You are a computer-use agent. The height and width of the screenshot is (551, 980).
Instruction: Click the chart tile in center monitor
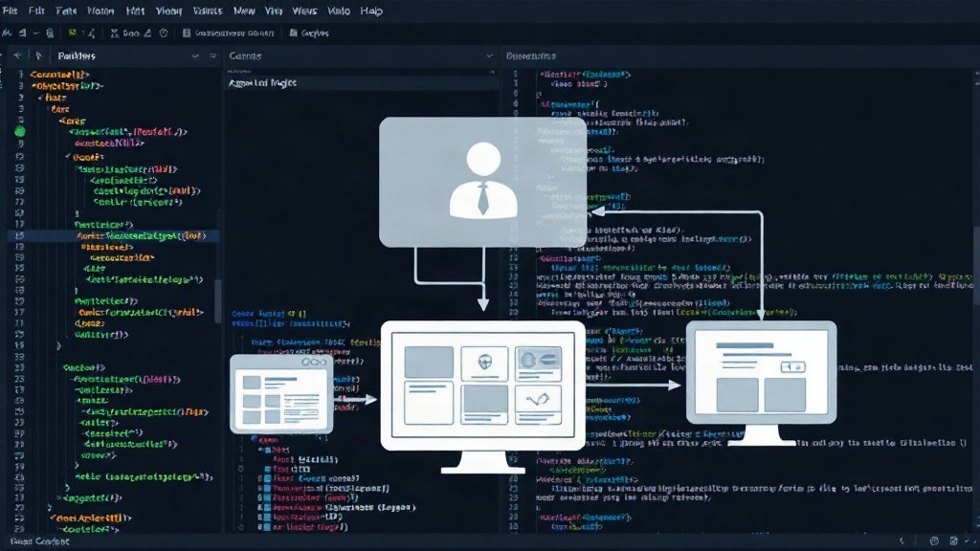point(538,405)
